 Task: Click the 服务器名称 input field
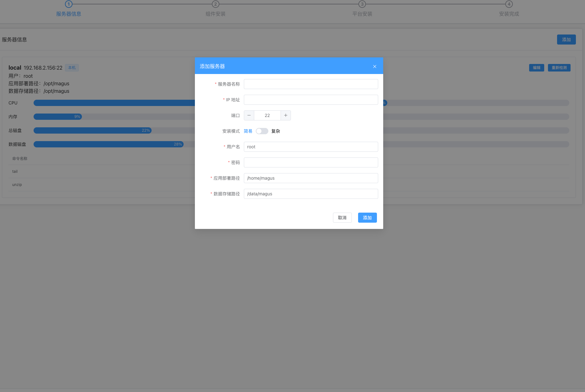pyautogui.click(x=311, y=84)
